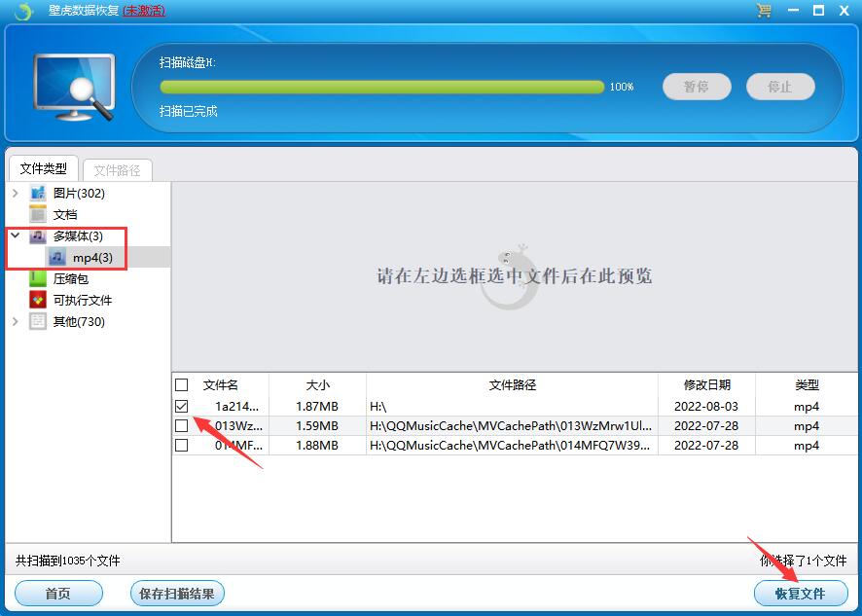
Task: Click date cell 2022-08-03
Action: [706, 407]
